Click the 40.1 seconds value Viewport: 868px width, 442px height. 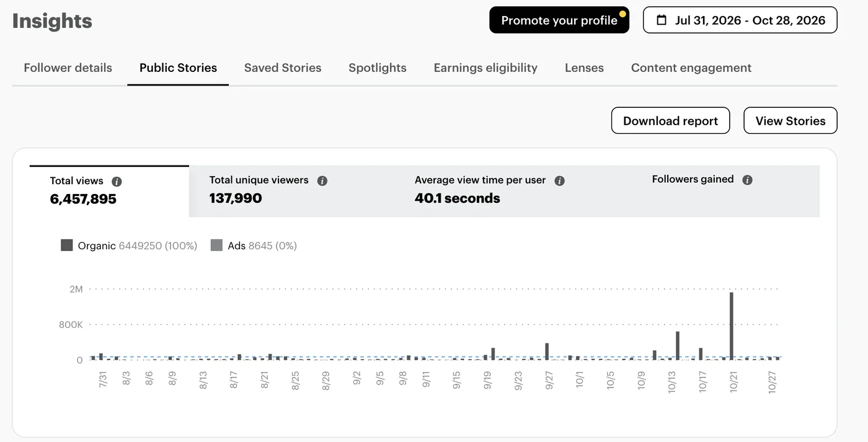tap(458, 198)
